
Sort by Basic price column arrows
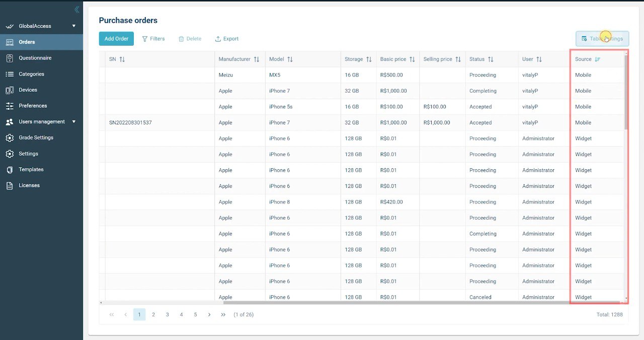point(412,59)
